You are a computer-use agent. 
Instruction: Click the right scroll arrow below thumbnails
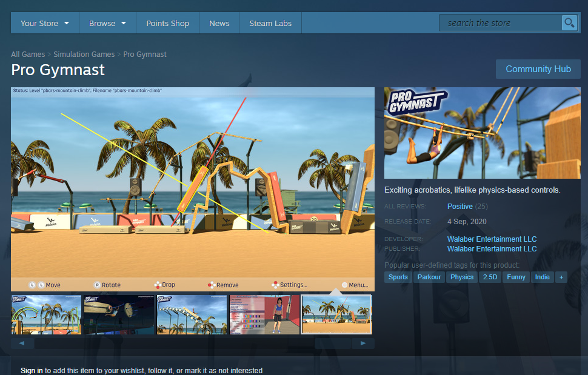pos(362,343)
